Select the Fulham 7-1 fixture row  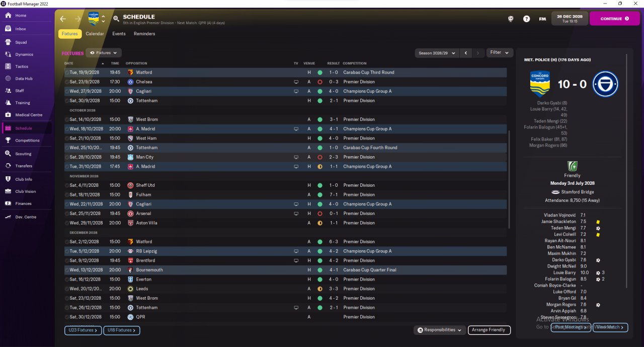tap(285, 194)
